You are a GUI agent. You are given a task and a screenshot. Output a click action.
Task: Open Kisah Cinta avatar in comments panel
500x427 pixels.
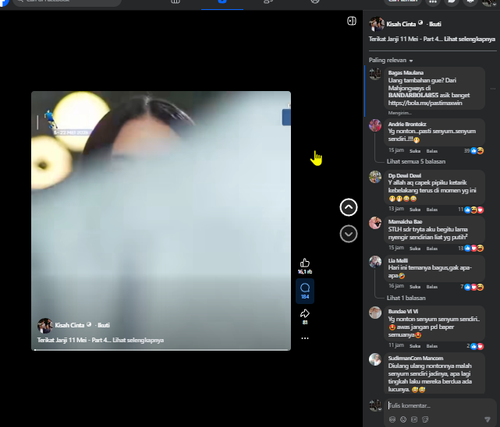click(x=377, y=24)
